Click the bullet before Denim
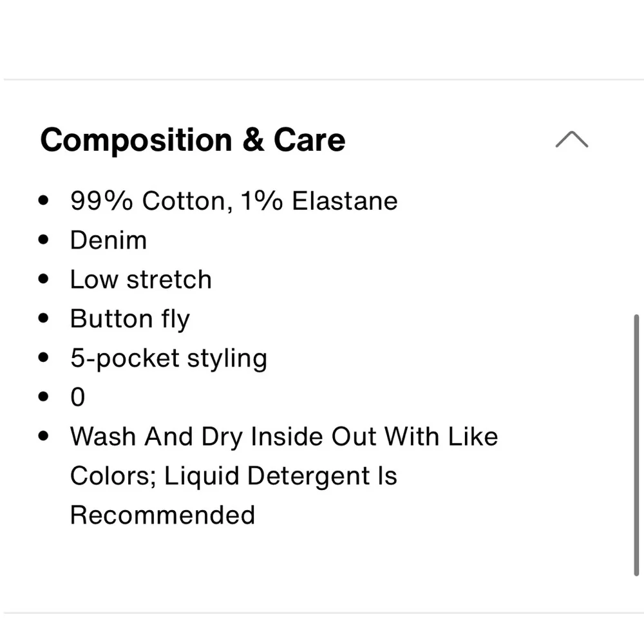The image size is (644, 644). coord(43,240)
